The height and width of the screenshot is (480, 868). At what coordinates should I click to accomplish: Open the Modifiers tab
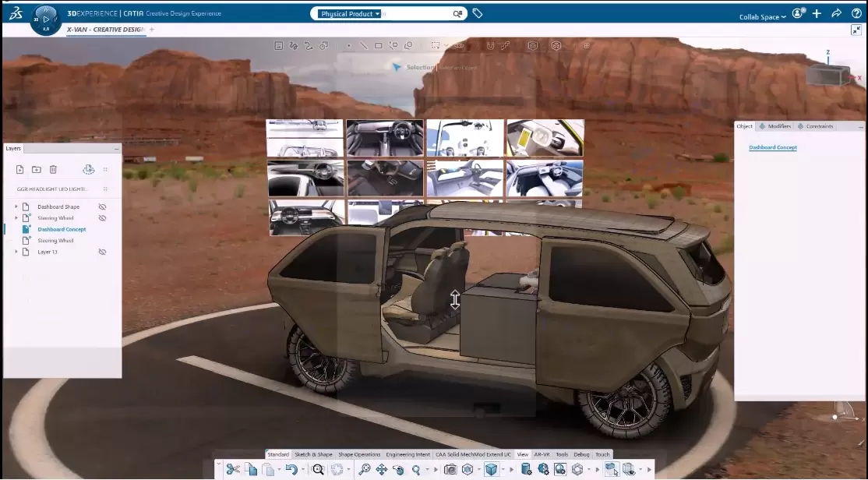coord(777,126)
